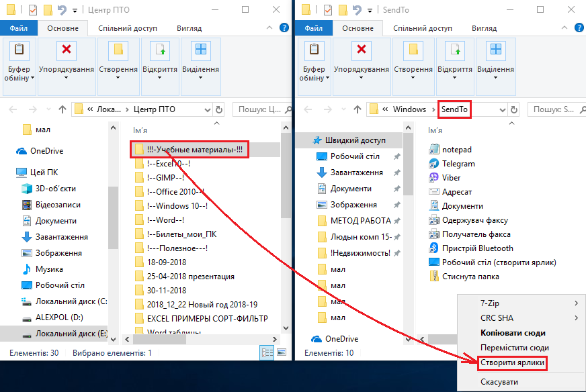Select 3D-об'єкти under Цей ПК
This screenshot has height=392, width=586.
(x=49, y=189)
